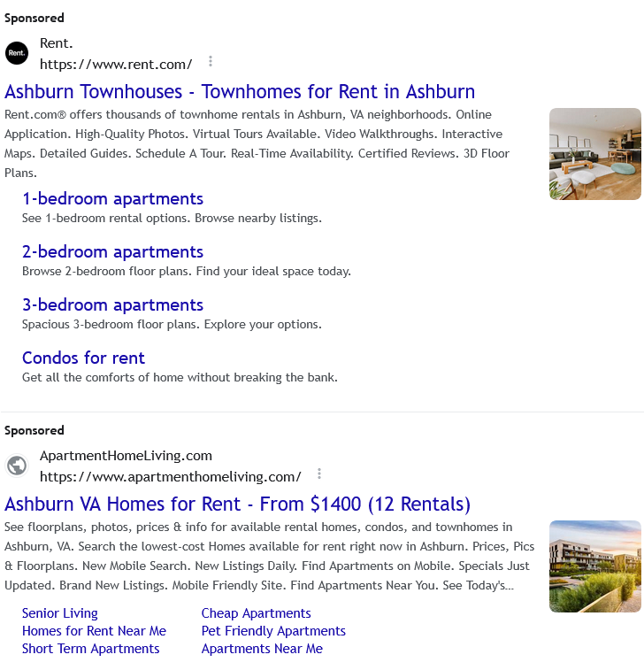This screenshot has height=670, width=644.
Task: Open the 3-bedroom apartments sitelink
Action: point(112,304)
